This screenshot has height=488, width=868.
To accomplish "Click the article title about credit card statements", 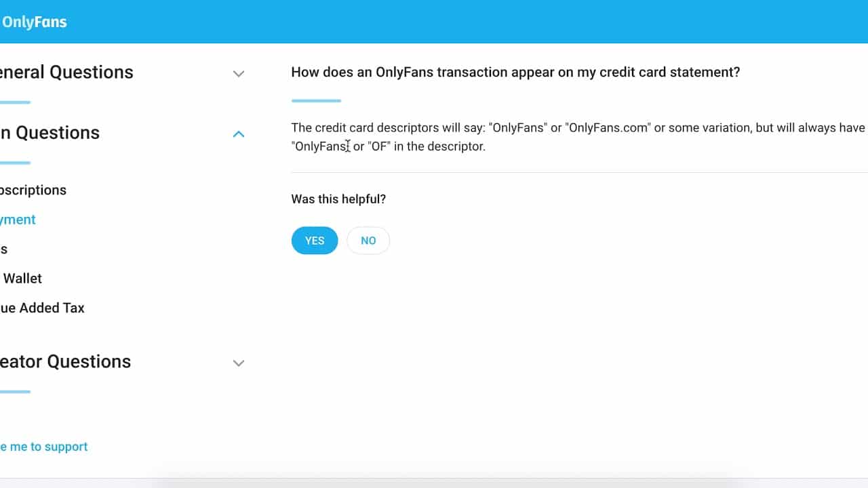I will click(515, 72).
